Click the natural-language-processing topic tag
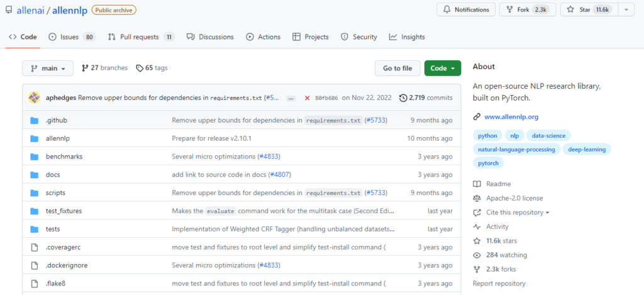Image resolution: width=644 pixels, height=295 pixels. point(516,150)
